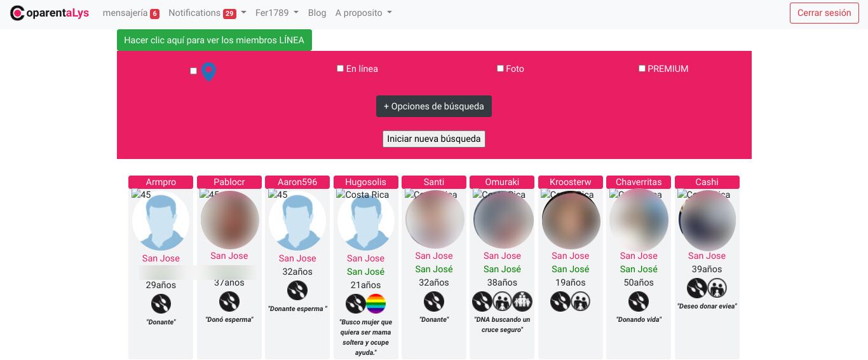Click the sperm donor icon under Armpro

point(161,303)
